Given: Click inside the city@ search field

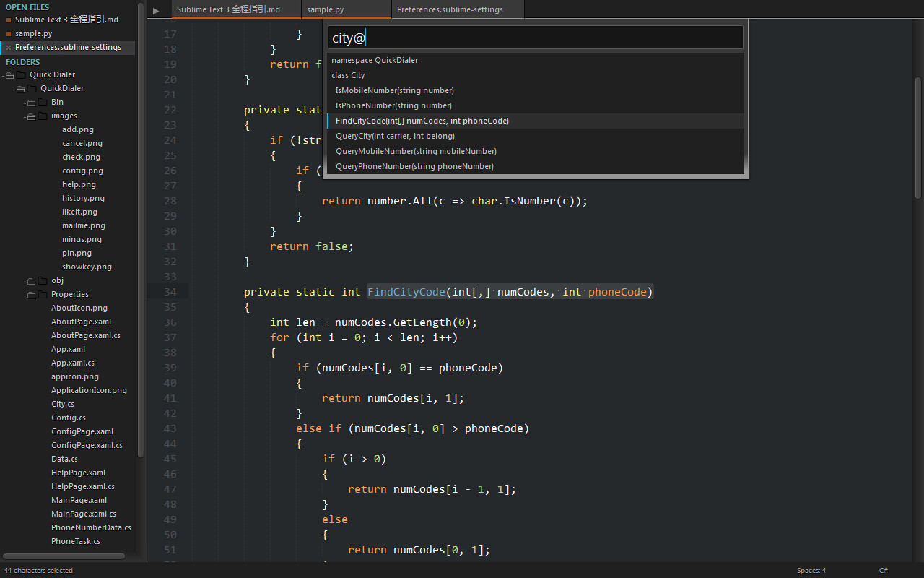Looking at the screenshot, I should (534, 37).
